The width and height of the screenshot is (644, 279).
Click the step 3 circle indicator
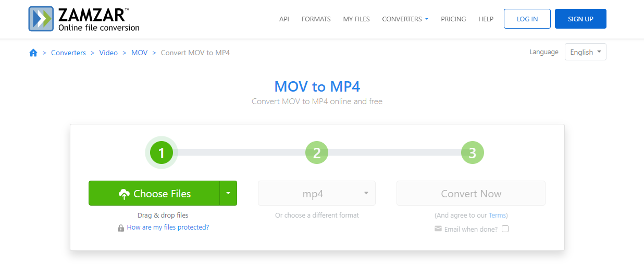[x=472, y=153]
